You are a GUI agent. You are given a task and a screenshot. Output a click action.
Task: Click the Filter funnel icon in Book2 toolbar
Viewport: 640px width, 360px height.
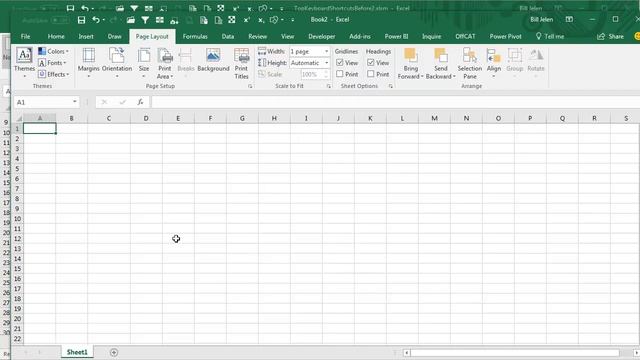tap(145, 20)
